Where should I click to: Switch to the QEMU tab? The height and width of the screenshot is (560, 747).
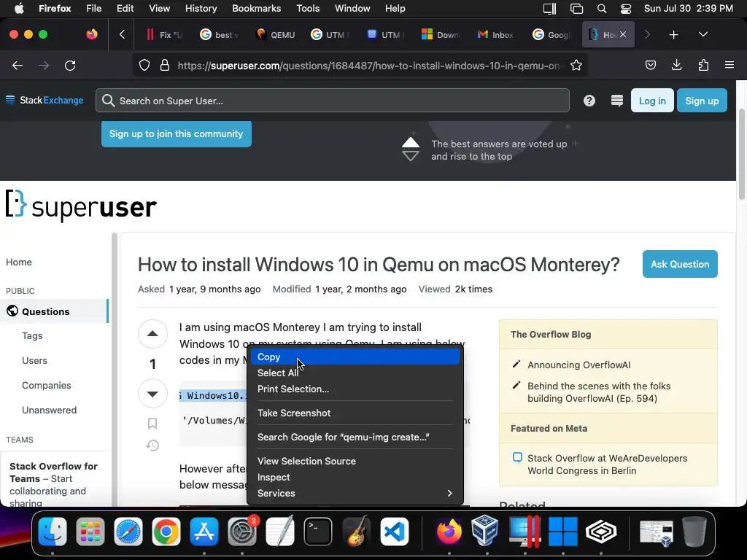coord(275,35)
